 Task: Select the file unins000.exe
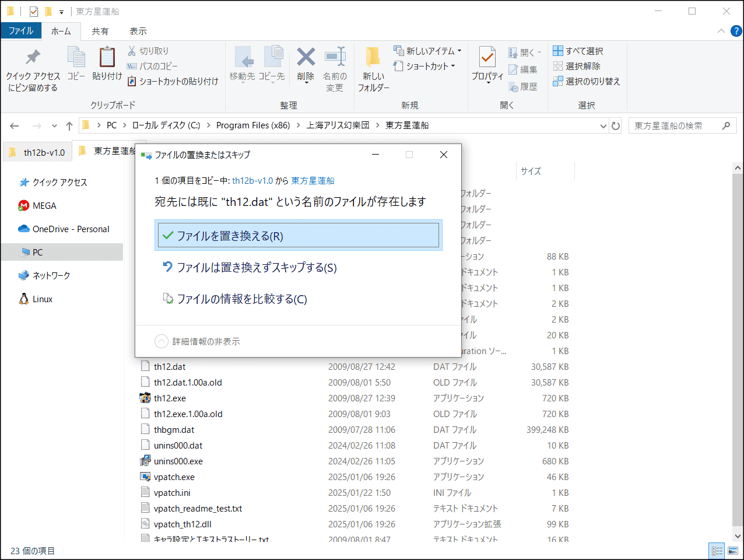[178, 461]
